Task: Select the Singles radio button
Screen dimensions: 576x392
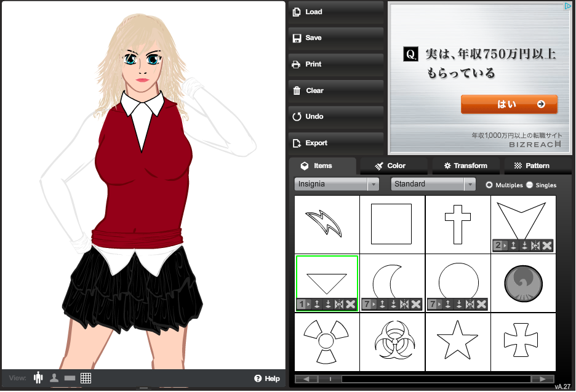Action: [529, 185]
